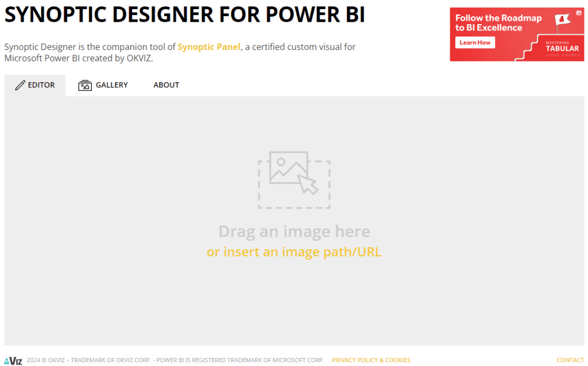This screenshot has height=366, width=588.
Task: Switch to the Gallery tab
Action: pos(103,85)
